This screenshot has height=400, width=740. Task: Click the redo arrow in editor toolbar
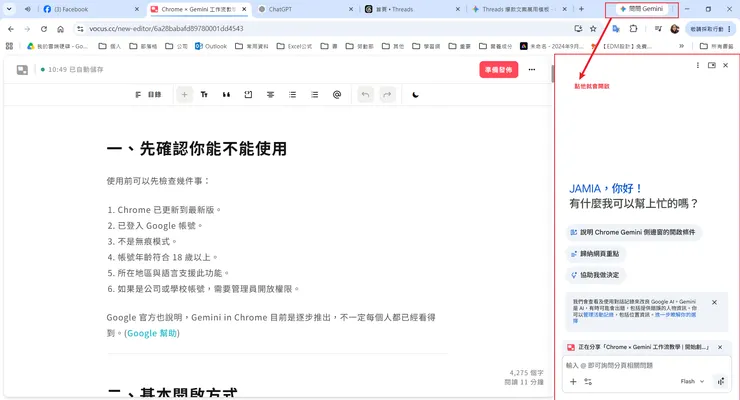pyautogui.click(x=387, y=95)
